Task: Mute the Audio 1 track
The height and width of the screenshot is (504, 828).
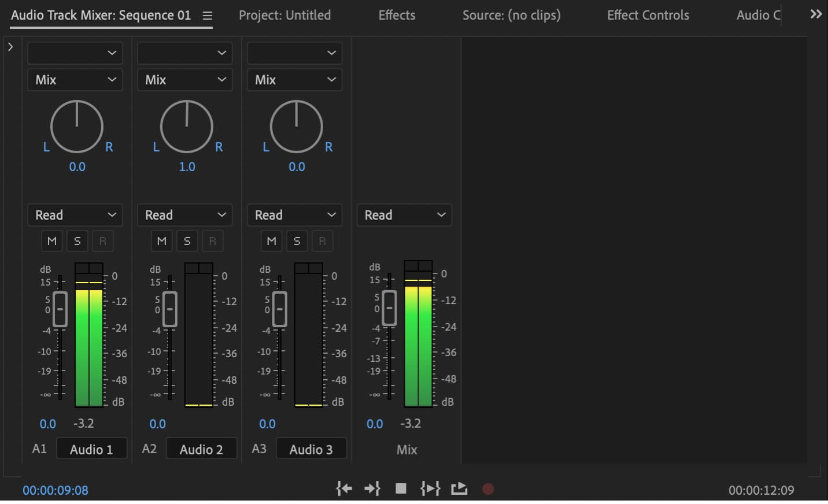Action: click(51, 241)
